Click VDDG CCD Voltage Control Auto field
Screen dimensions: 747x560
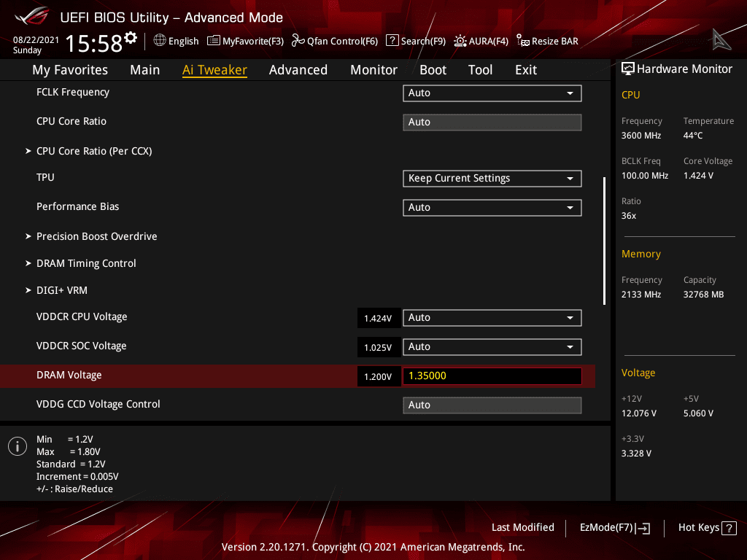click(492, 405)
